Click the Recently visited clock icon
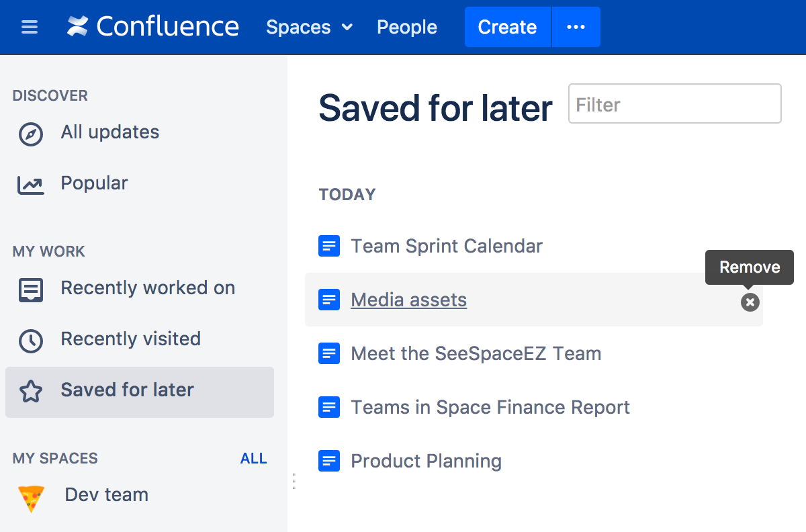The height and width of the screenshot is (532, 806). [x=31, y=341]
